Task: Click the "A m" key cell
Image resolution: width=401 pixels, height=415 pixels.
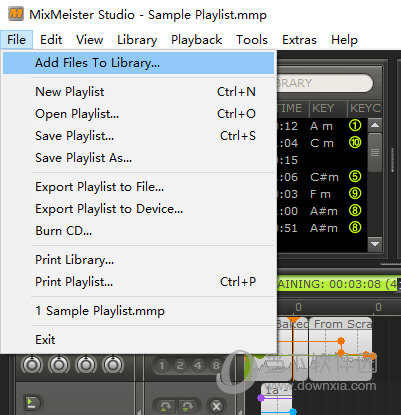Action: pos(321,126)
